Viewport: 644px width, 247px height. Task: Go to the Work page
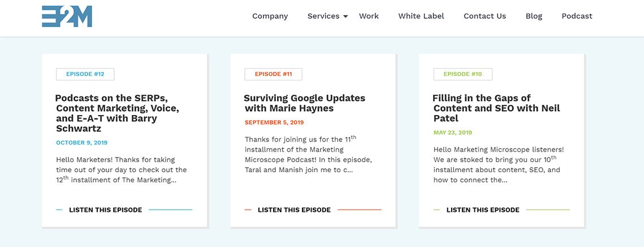coord(369,16)
